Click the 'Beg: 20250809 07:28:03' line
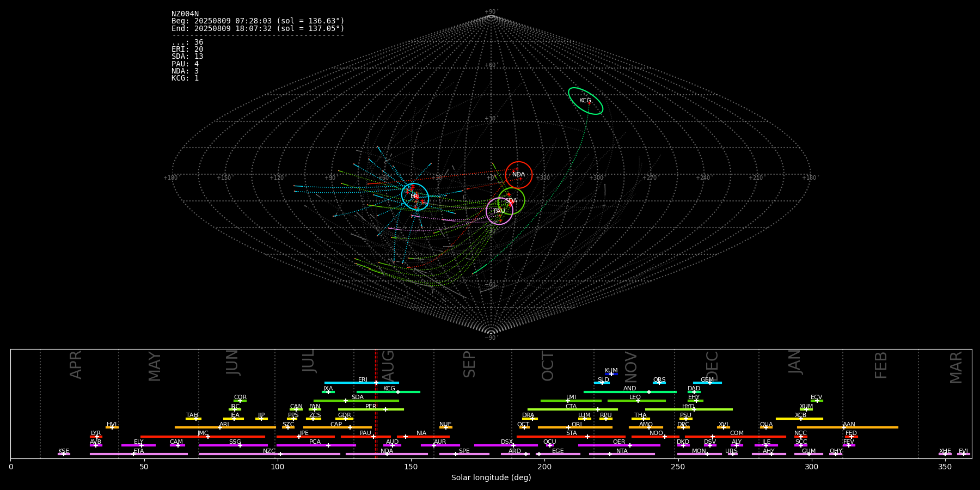This screenshot has width=980, height=490. point(258,21)
